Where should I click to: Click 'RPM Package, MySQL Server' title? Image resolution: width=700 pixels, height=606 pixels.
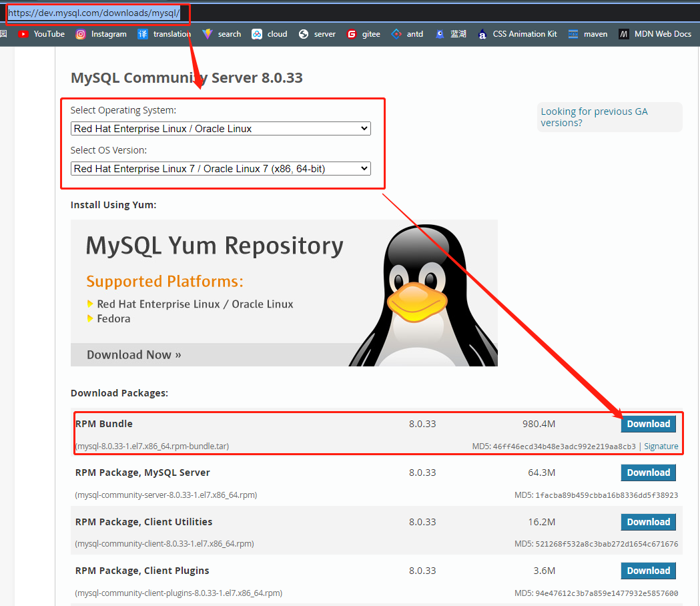pos(142,473)
